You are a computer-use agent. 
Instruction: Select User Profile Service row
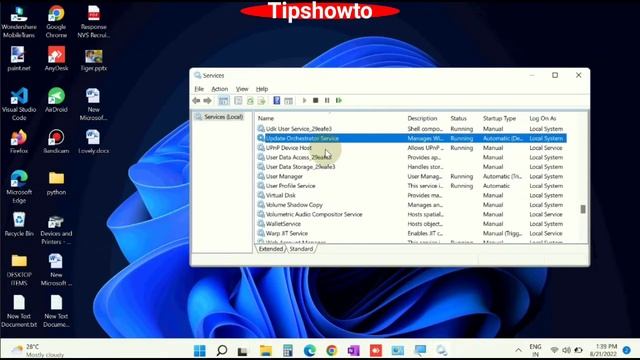[x=412, y=186]
